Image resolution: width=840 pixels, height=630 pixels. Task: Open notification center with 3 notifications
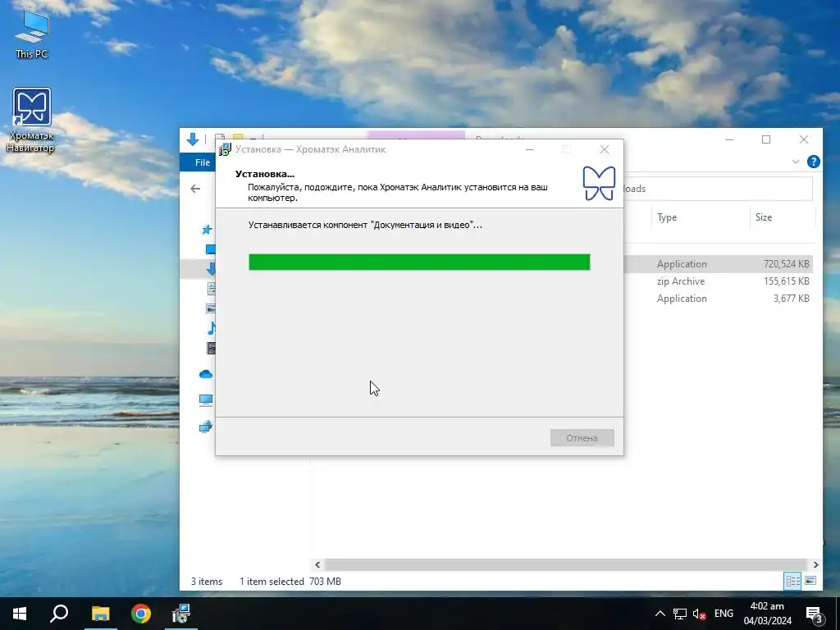[x=815, y=615]
